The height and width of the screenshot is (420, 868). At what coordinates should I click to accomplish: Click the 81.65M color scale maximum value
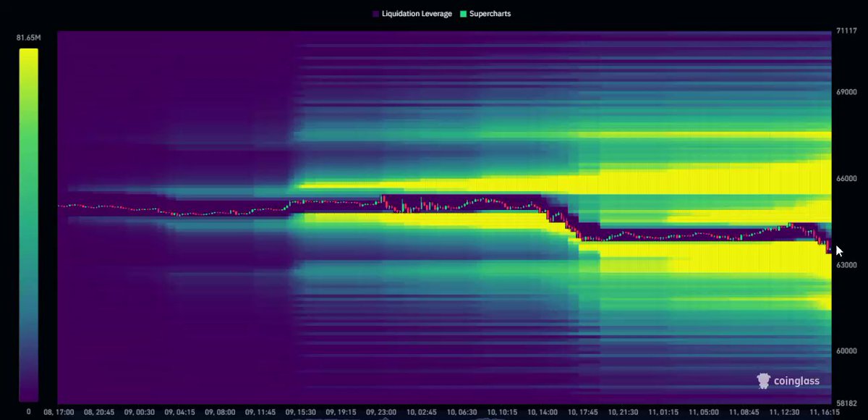coord(29,37)
